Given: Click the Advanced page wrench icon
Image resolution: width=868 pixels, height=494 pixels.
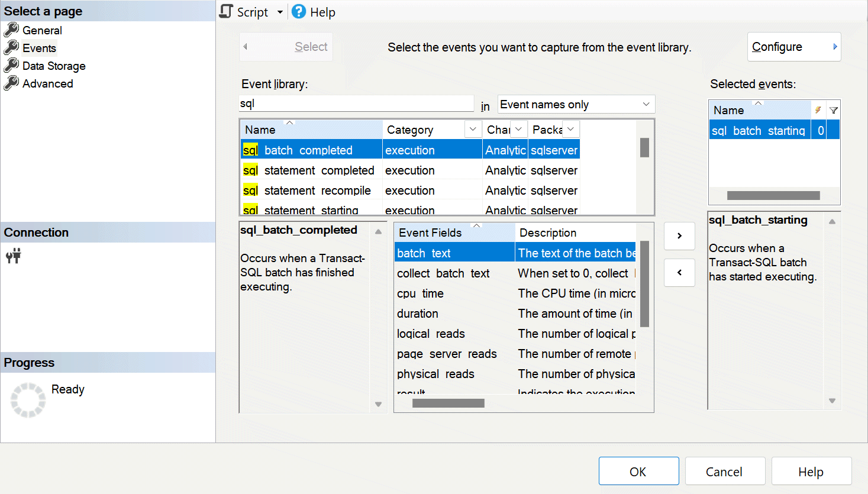Looking at the screenshot, I should [x=12, y=83].
